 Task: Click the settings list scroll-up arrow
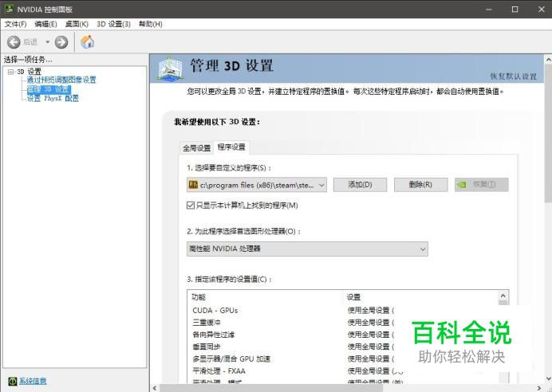click(503, 296)
